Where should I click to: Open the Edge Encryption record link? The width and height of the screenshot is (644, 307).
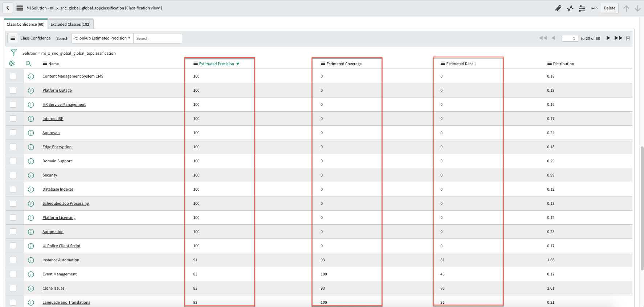(x=57, y=147)
